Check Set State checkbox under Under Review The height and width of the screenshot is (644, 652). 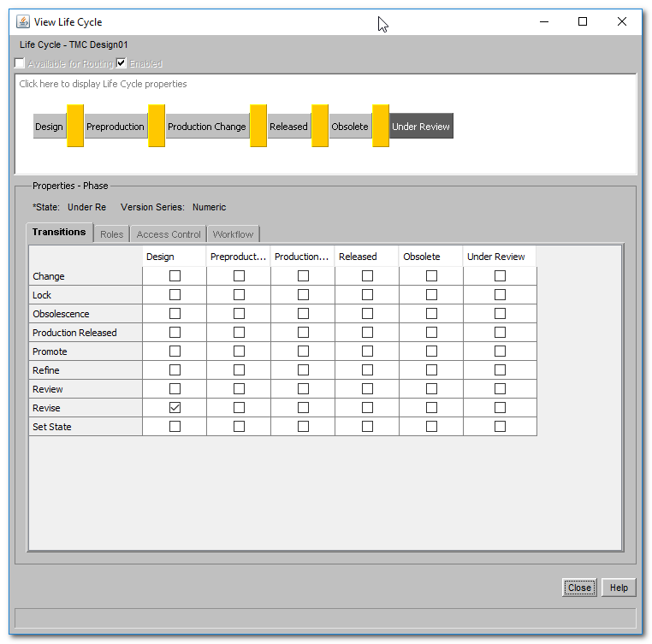pyautogui.click(x=500, y=427)
